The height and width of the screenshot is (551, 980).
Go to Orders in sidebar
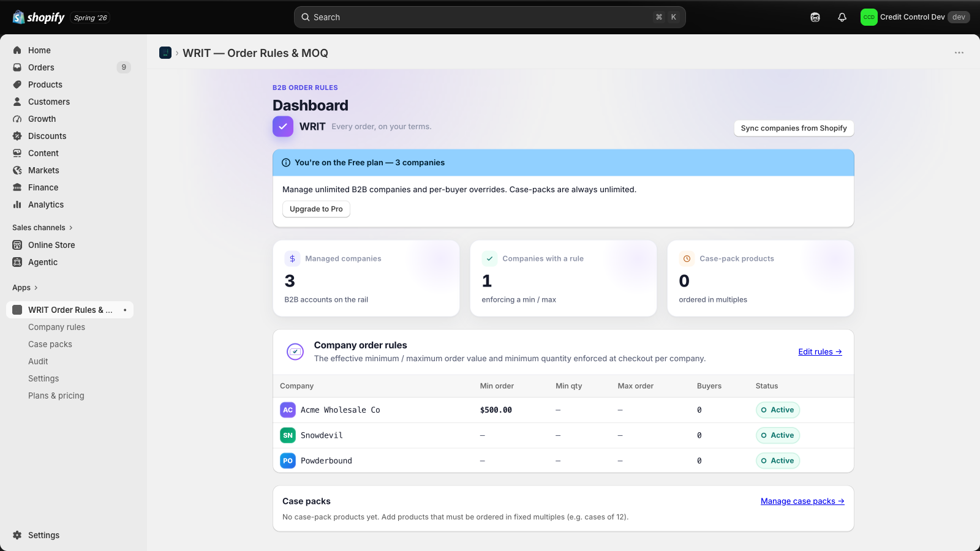[70, 67]
